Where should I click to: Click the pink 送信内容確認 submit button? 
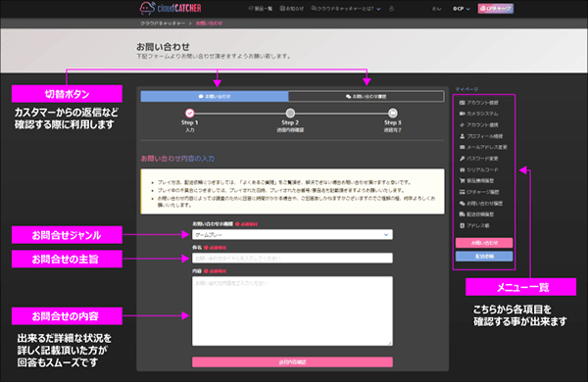coord(292,361)
